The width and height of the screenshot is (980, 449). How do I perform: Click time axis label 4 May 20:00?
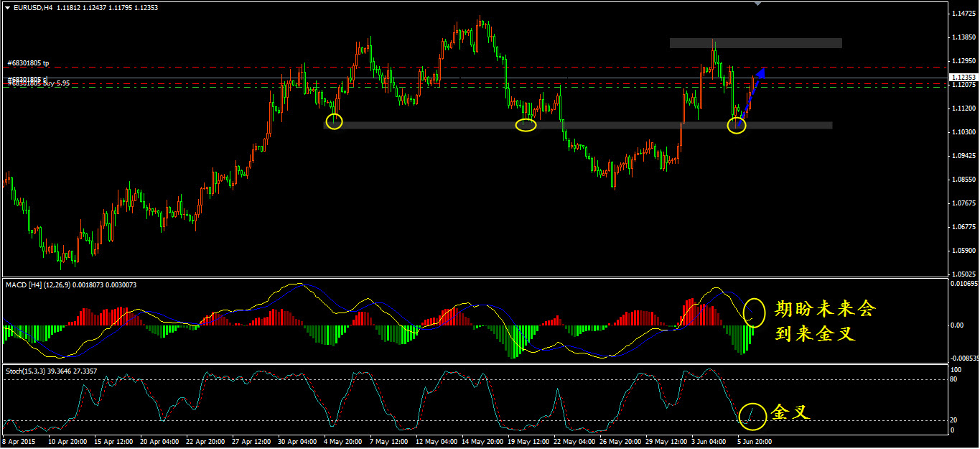(344, 440)
